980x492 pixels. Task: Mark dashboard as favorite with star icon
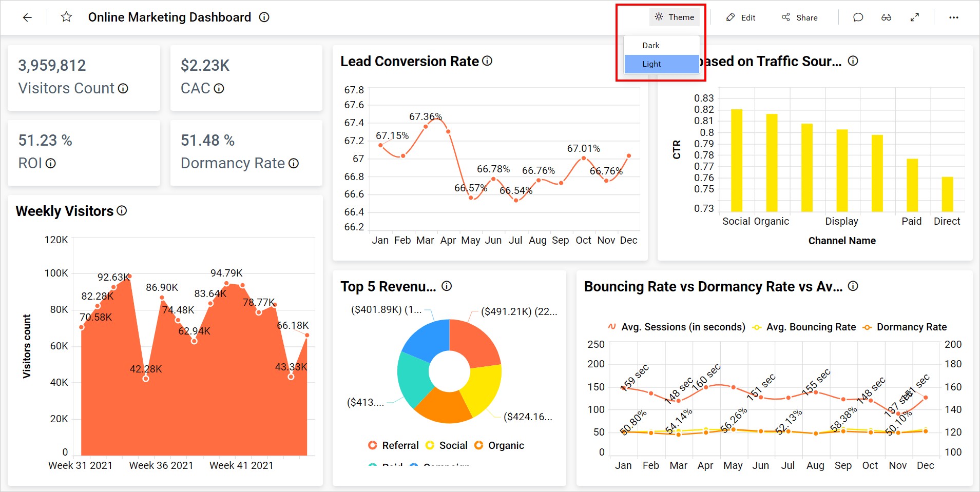click(66, 17)
